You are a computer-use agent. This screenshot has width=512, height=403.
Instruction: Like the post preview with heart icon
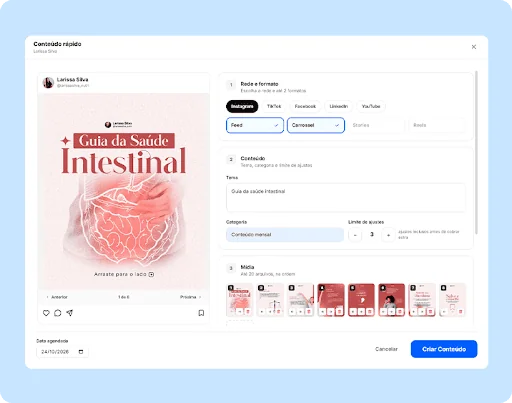46,313
